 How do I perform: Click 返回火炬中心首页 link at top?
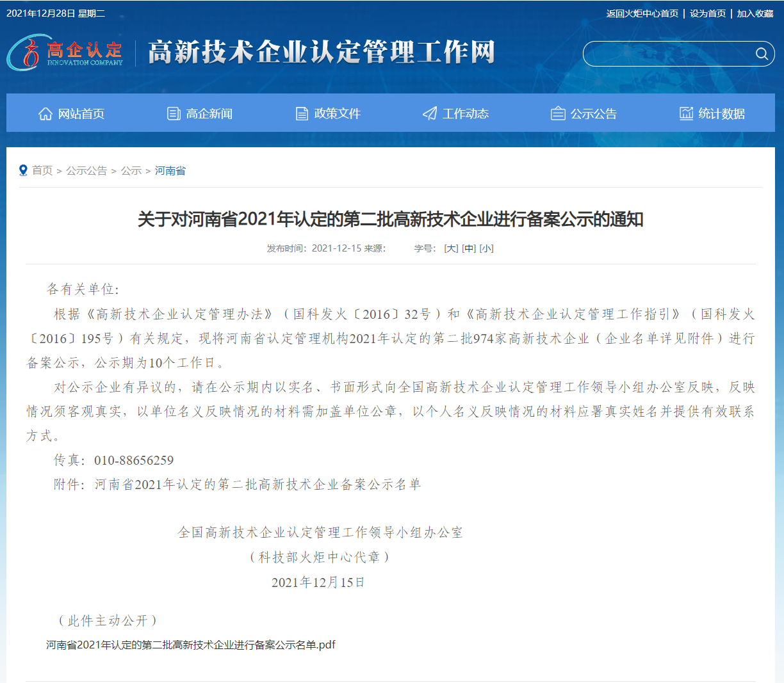(x=642, y=13)
